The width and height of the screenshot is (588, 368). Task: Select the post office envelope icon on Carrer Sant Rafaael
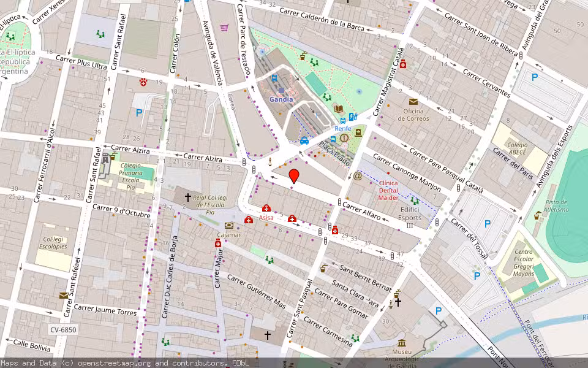click(64, 296)
